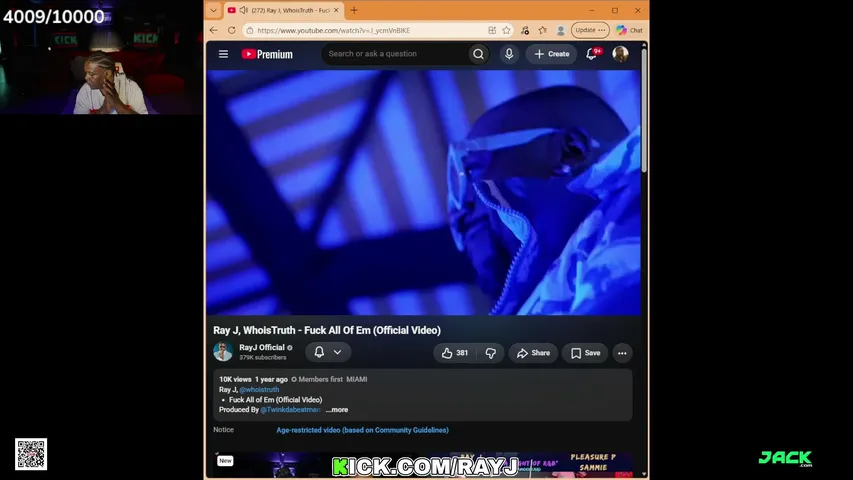Open browser favorites list icon
The image size is (853, 480).
pos(543,30)
